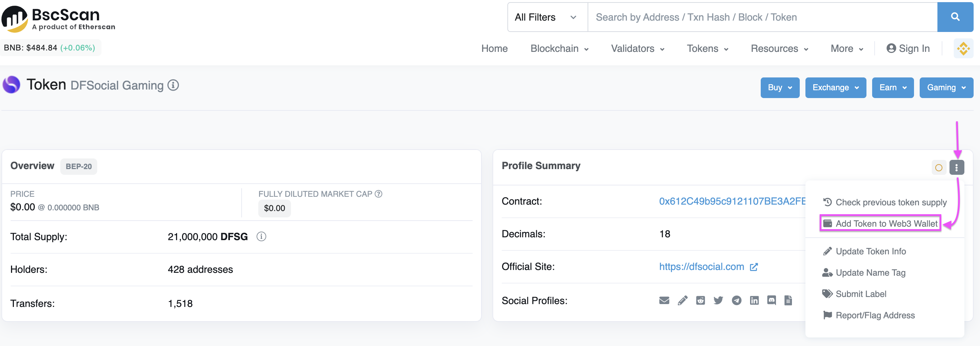Go to the Home page link
980x346 pixels.
click(494, 49)
